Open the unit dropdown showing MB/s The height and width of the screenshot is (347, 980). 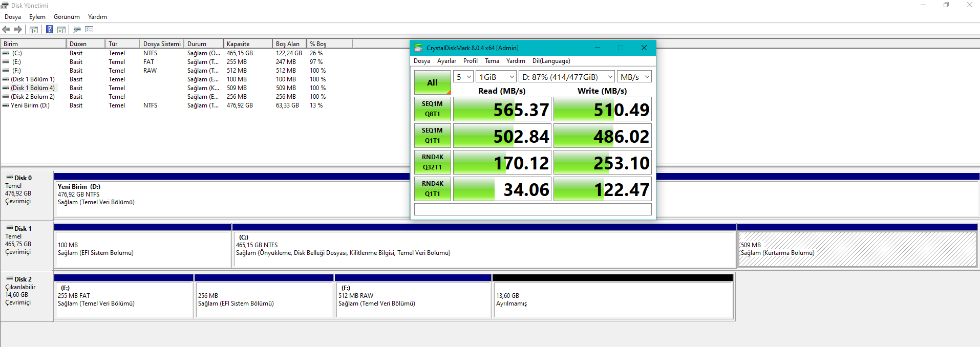(634, 77)
